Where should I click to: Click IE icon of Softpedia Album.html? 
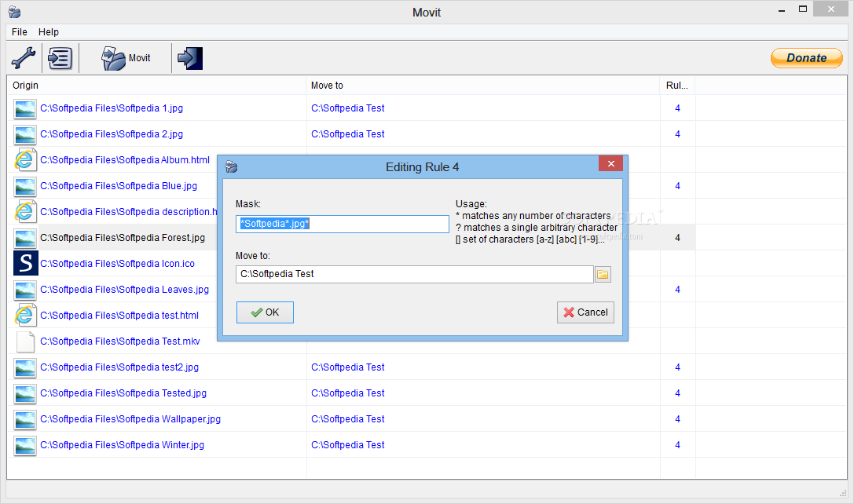click(x=25, y=160)
